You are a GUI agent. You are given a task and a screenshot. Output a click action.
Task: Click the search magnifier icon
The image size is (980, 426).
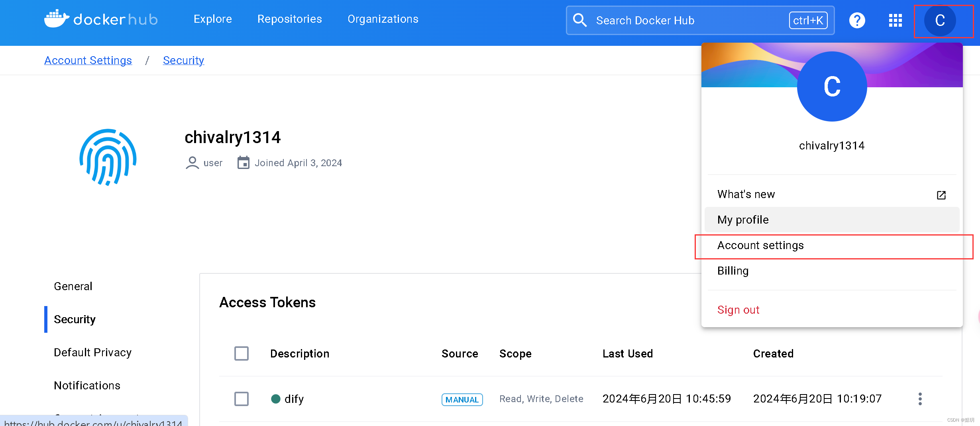pyautogui.click(x=580, y=20)
